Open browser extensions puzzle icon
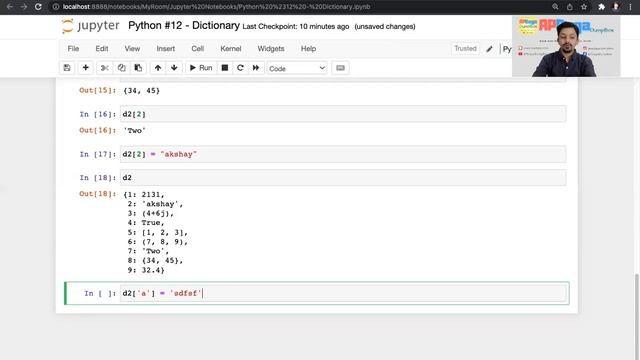Viewport: 640px width, 360px height. tap(601, 7)
